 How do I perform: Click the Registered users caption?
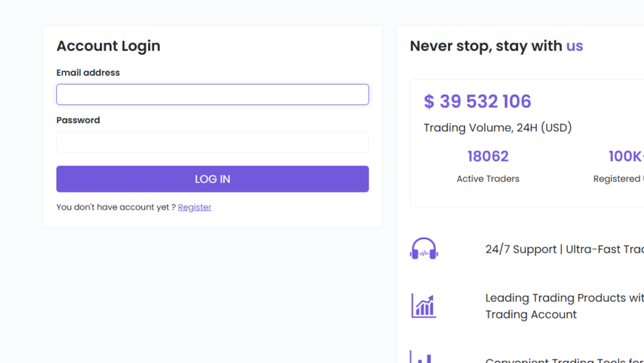click(x=618, y=179)
